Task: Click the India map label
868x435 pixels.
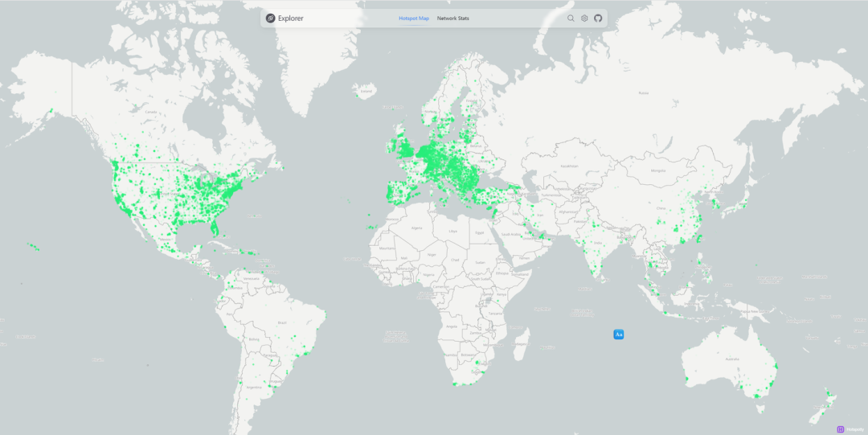Action: click(598, 242)
